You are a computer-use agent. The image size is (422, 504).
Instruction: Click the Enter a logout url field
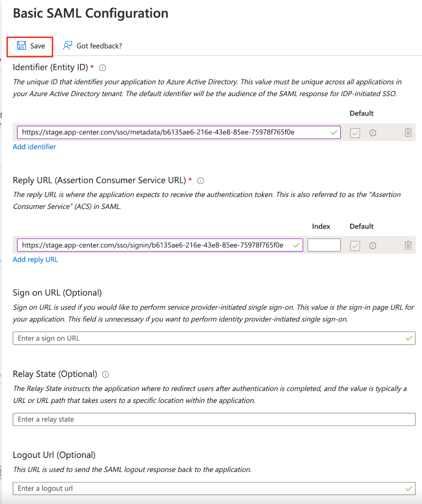click(x=214, y=488)
